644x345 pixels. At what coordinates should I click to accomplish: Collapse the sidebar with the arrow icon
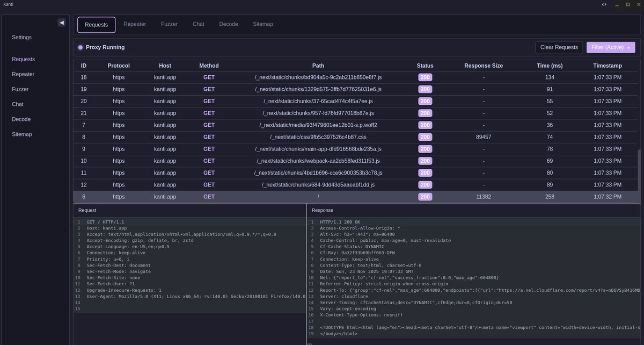click(62, 23)
